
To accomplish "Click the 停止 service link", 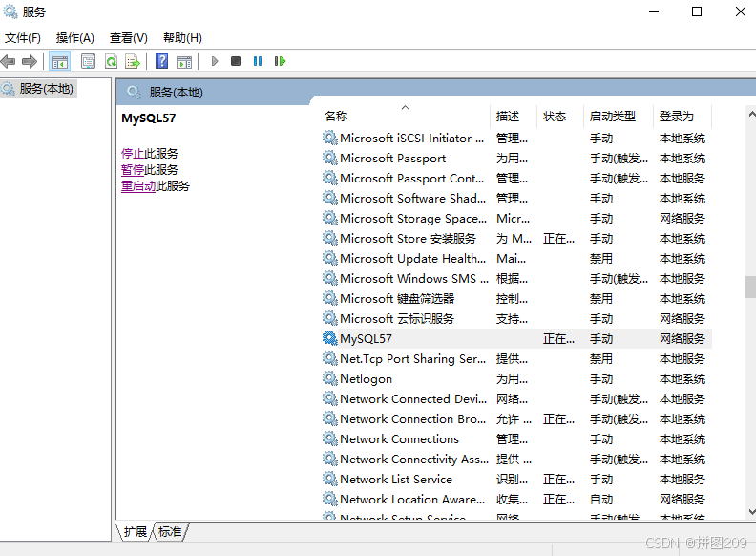I will click(133, 154).
